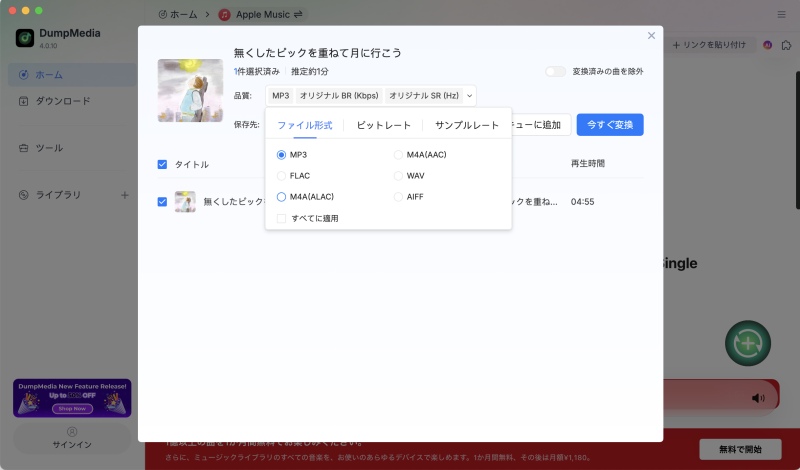The width and height of the screenshot is (800, 470).
Task: Uncheck the song row checkbox
Action: [162, 202]
